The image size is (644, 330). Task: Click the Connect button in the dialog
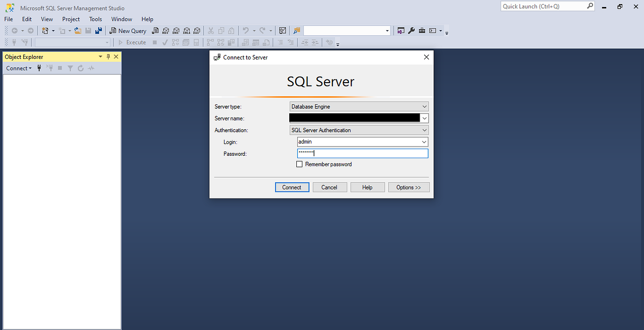click(292, 187)
